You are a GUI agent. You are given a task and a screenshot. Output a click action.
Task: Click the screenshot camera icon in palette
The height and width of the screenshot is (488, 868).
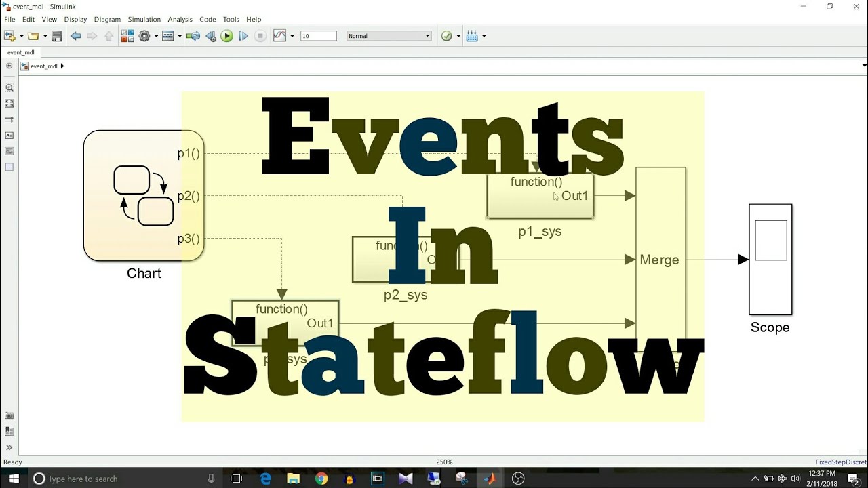point(9,415)
